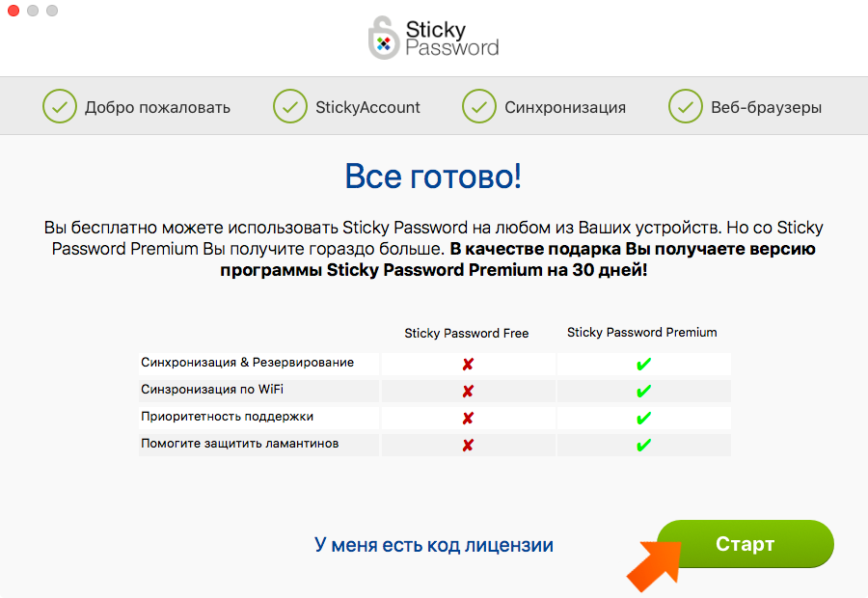Select the Добро пожаловать checkmark circle
The image size is (868, 598).
[x=59, y=106]
